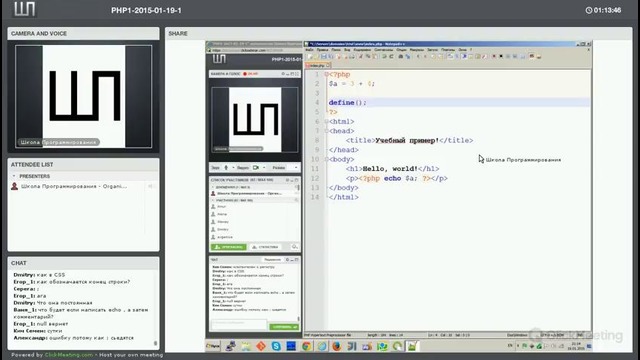Click orange diamond icon in shared taskbar
The width and height of the screenshot is (640, 360).
pyautogui.click(x=261, y=346)
